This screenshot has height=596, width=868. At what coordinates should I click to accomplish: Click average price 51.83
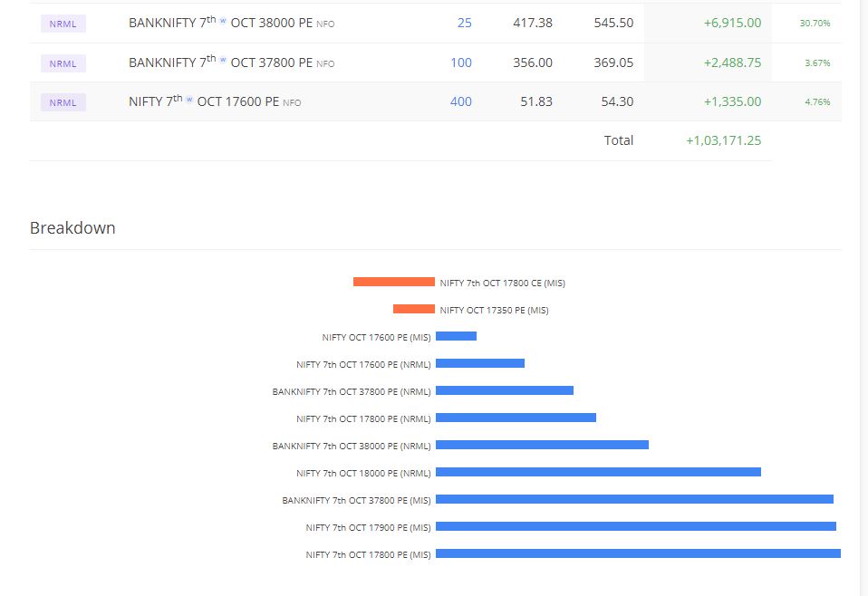[x=536, y=101]
